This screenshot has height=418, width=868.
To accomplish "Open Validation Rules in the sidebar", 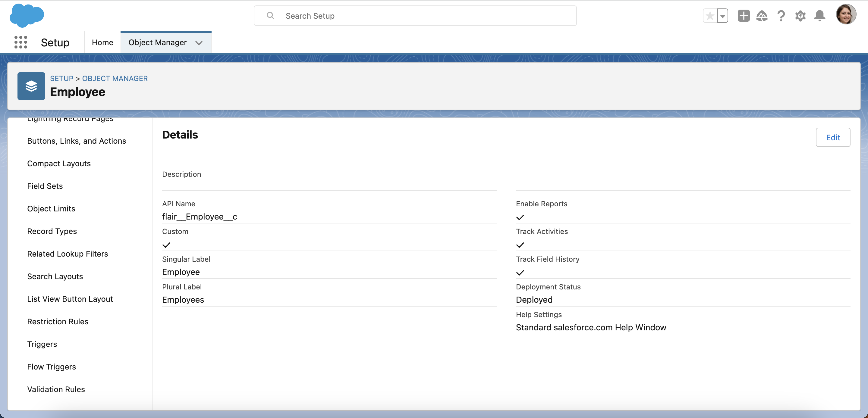I will tap(56, 389).
